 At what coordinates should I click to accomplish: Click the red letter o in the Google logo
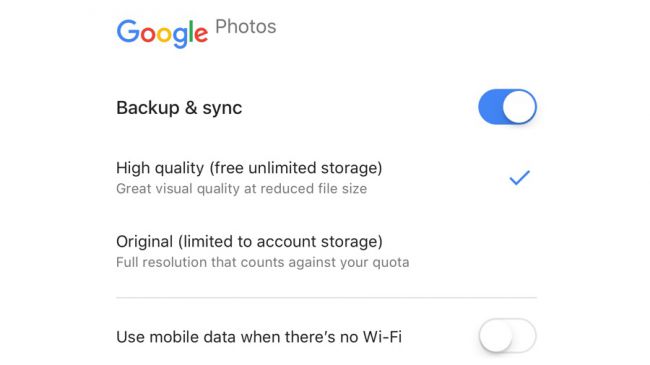click(x=148, y=35)
